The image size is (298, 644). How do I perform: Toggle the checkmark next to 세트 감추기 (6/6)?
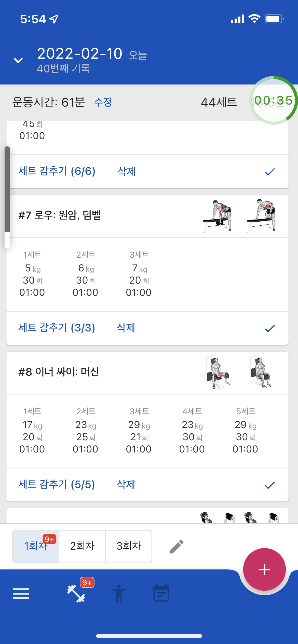pyautogui.click(x=270, y=172)
